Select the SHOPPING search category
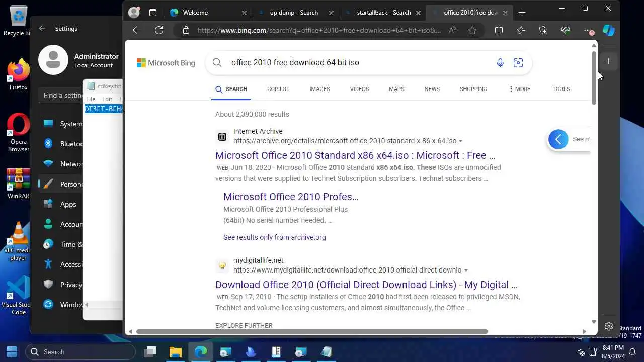The width and height of the screenshot is (644, 362). [x=473, y=89]
